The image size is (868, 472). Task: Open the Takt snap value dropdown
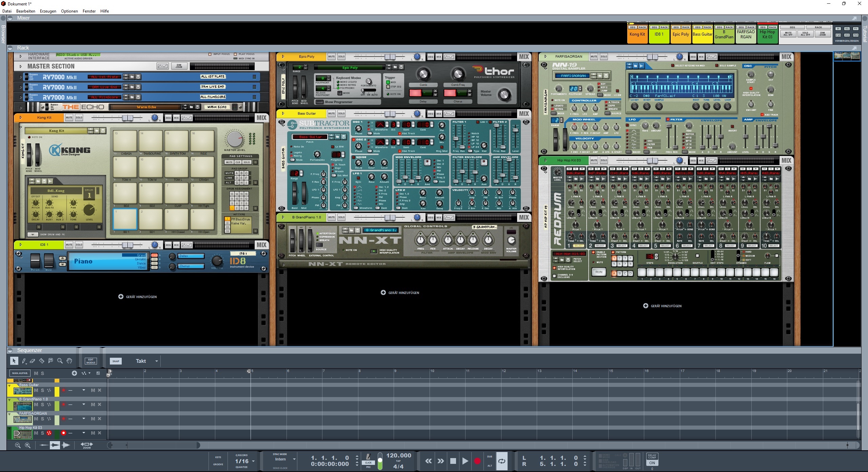coord(157,361)
